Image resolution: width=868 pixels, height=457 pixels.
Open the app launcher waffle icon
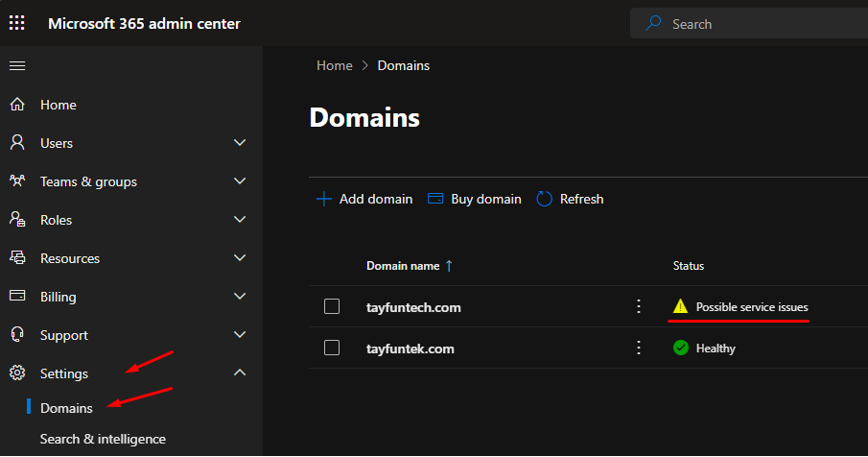point(17,23)
